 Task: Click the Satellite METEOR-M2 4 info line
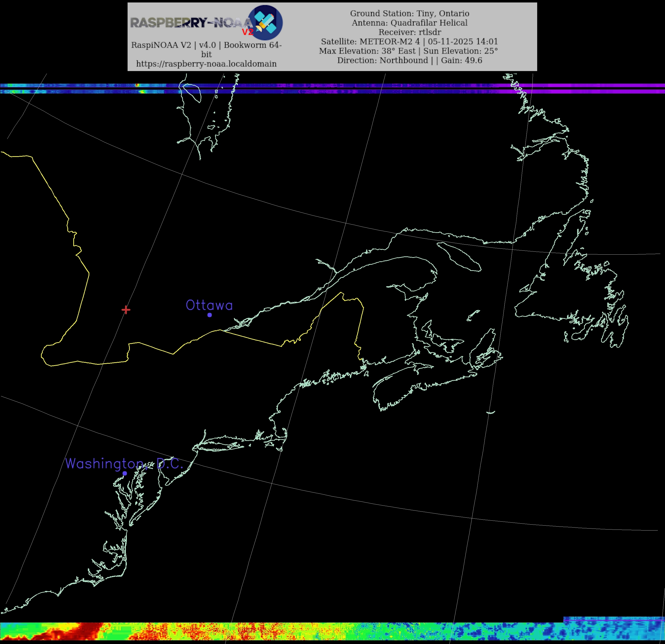[410, 42]
